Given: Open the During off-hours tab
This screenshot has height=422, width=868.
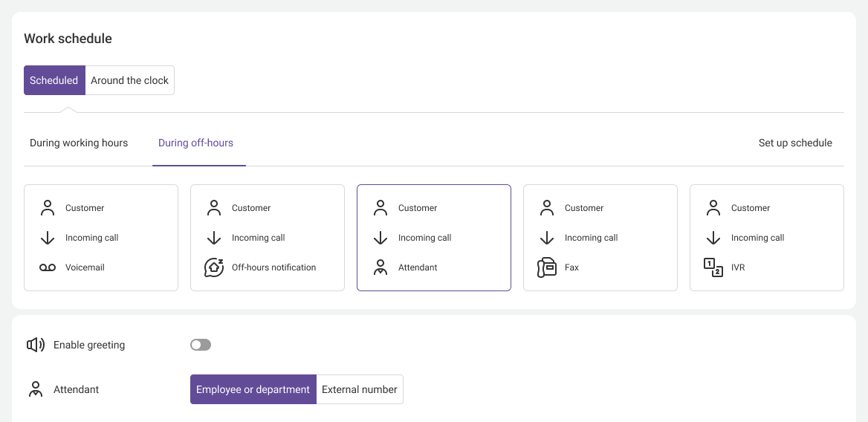Looking at the screenshot, I should coord(195,143).
